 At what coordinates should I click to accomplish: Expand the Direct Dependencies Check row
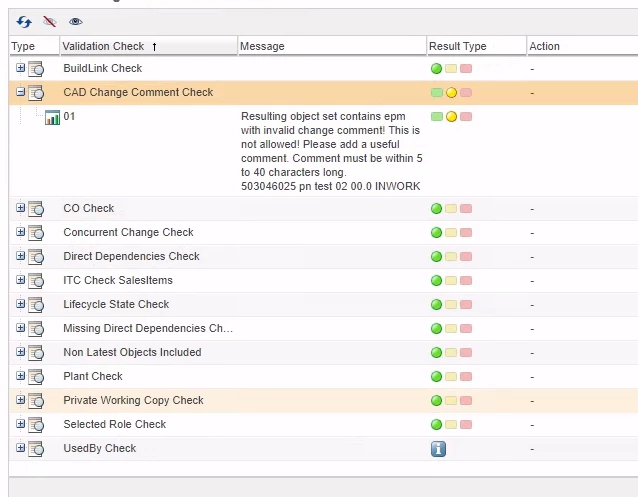click(20, 256)
